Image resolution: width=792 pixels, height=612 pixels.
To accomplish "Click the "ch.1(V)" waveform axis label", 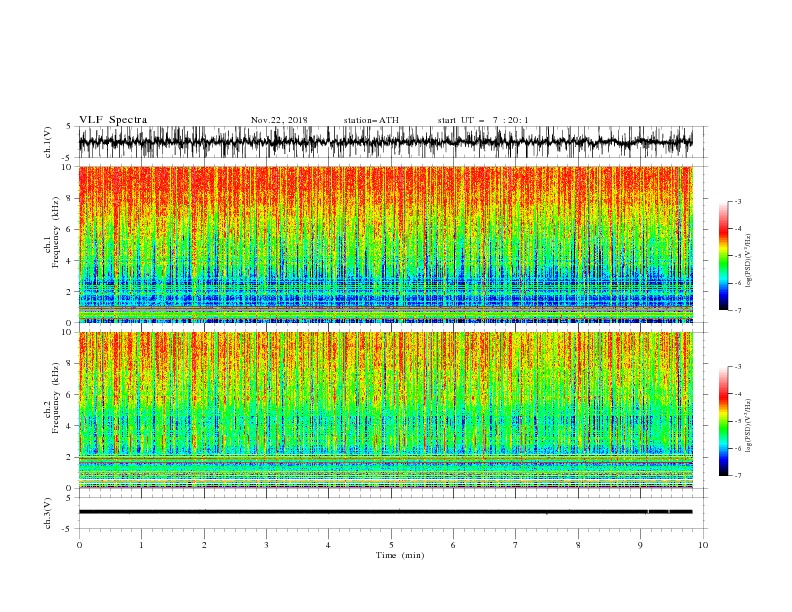I will point(48,142).
